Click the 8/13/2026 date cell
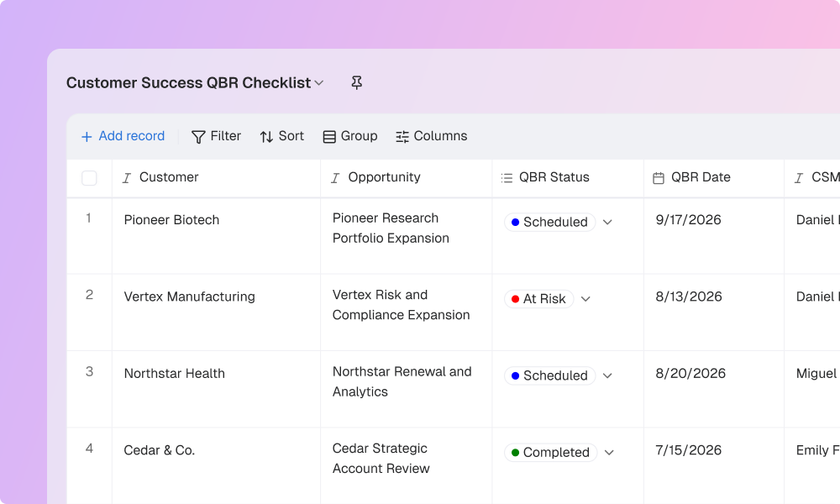840x504 pixels. coord(713,312)
